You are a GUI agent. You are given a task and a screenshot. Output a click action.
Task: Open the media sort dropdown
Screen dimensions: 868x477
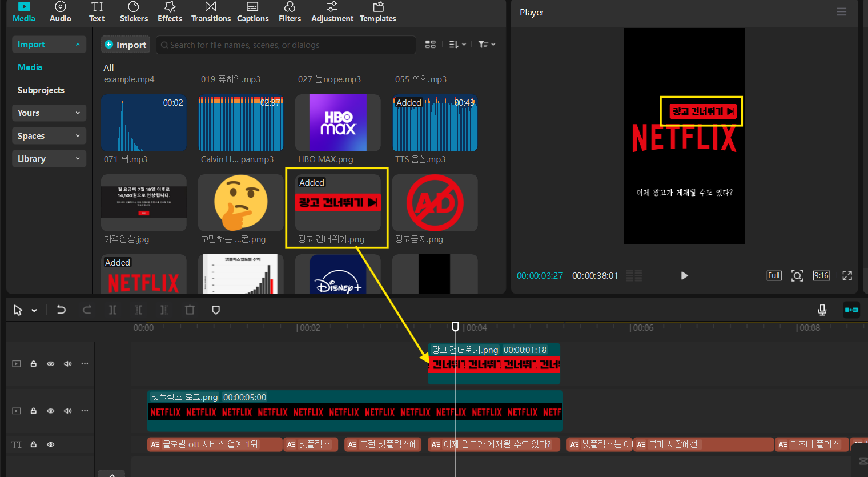coord(457,45)
